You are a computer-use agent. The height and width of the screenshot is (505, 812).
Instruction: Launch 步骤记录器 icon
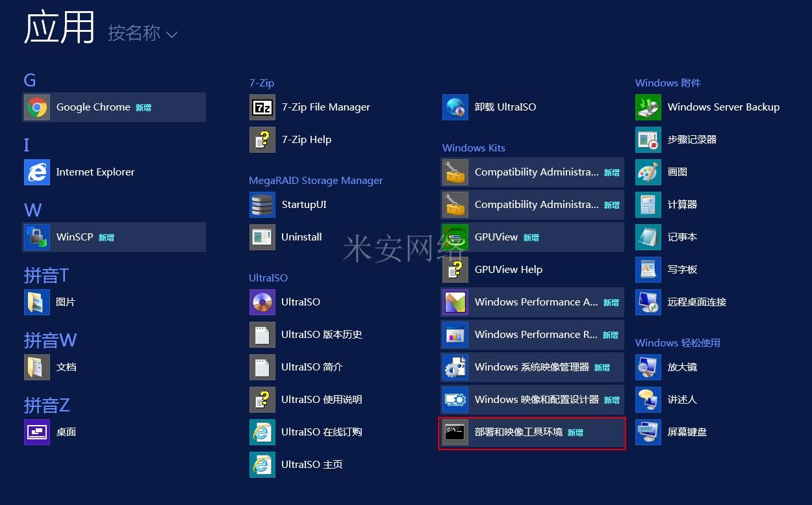tap(648, 140)
